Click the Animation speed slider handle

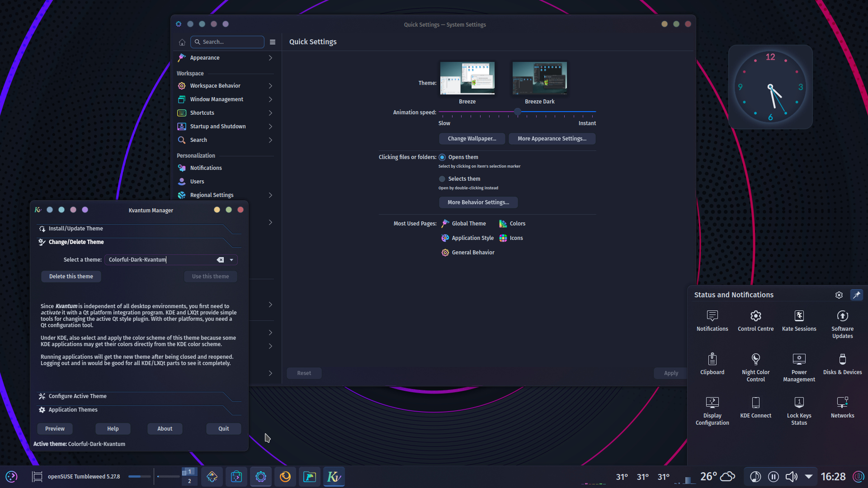tap(518, 112)
